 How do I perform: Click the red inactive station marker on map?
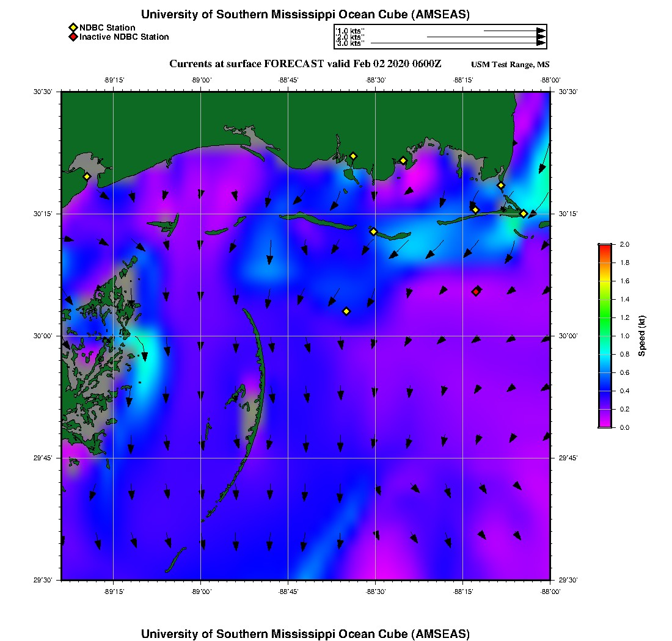click(x=477, y=291)
